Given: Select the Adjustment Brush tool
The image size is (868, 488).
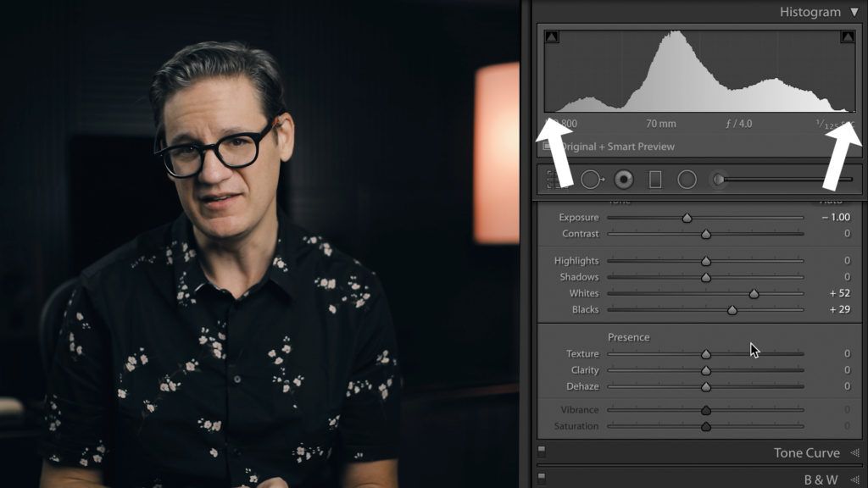Looking at the screenshot, I should pos(719,179).
